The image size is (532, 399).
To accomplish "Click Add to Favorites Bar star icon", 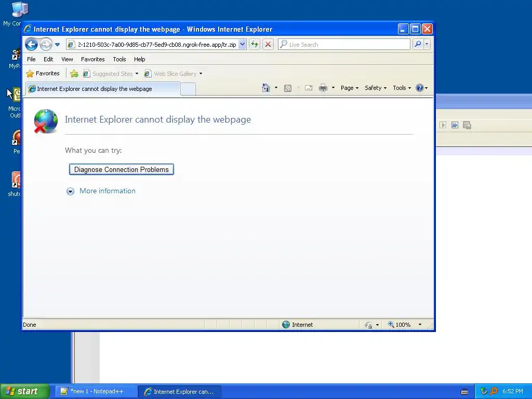I will click(74, 74).
